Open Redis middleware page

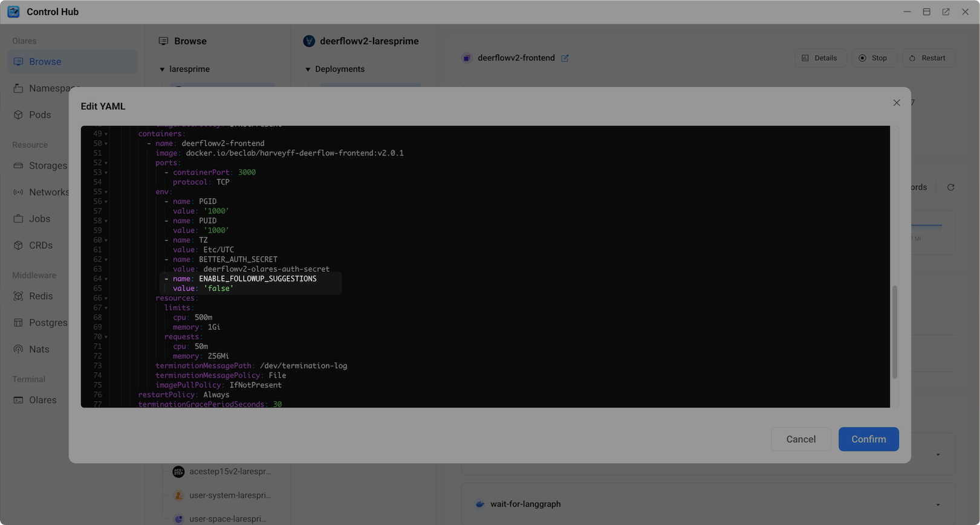[40, 296]
